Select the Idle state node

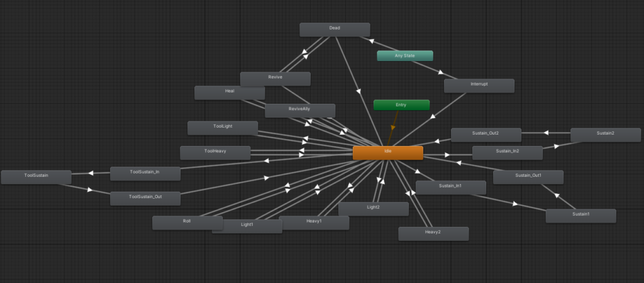(x=387, y=153)
